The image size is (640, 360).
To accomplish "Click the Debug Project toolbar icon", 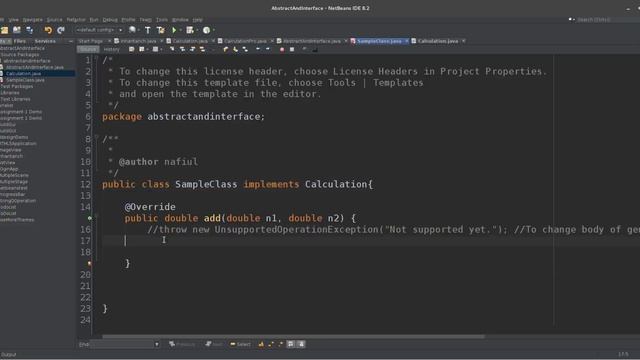I will pyautogui.click(x=190, y=30).
